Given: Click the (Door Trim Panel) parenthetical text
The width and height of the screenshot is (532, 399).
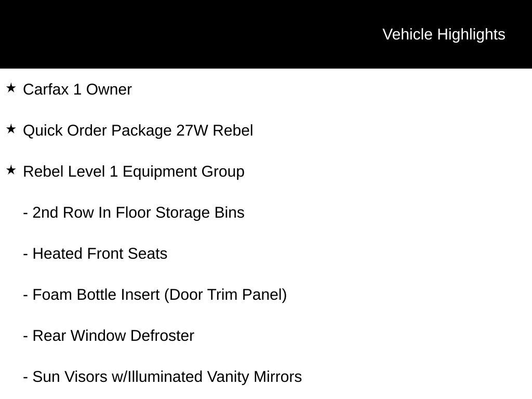Looking at the screenshot, I should click(225, 295).
